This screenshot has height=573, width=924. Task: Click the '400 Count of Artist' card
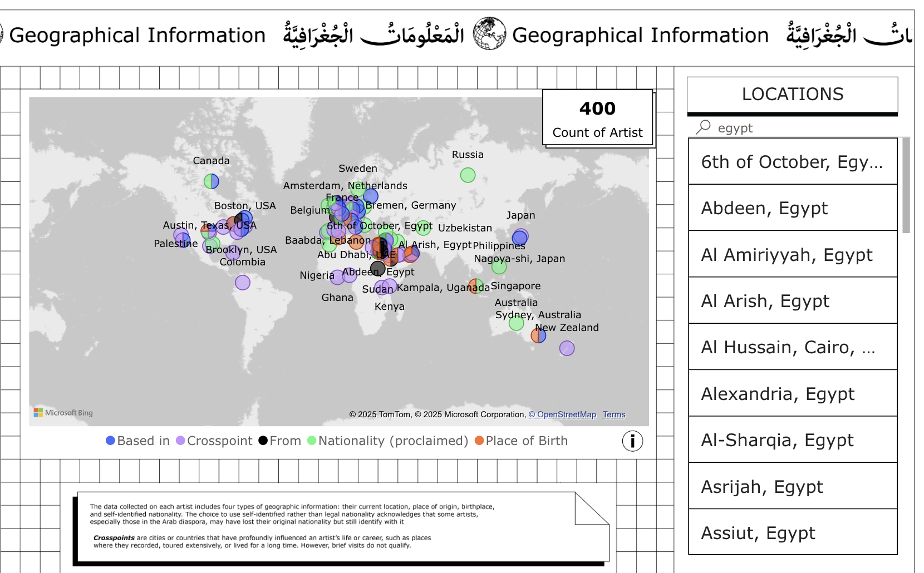click(598, 117)
